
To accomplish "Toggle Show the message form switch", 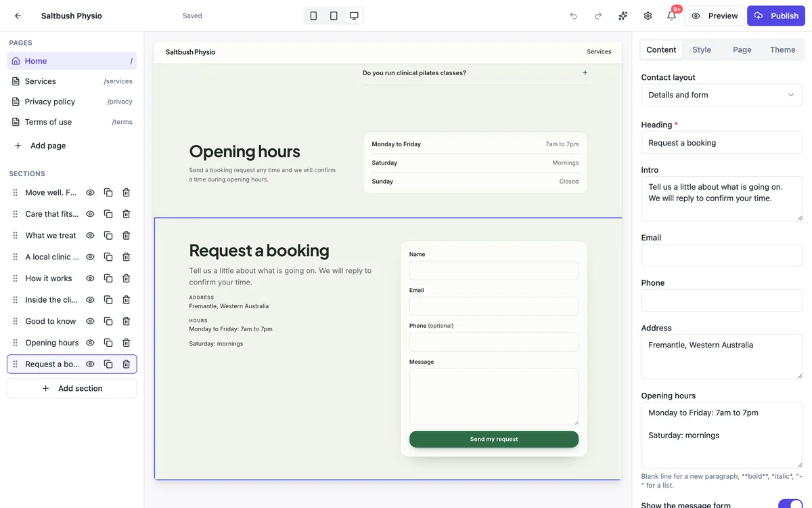I will [x=790, y=504].
